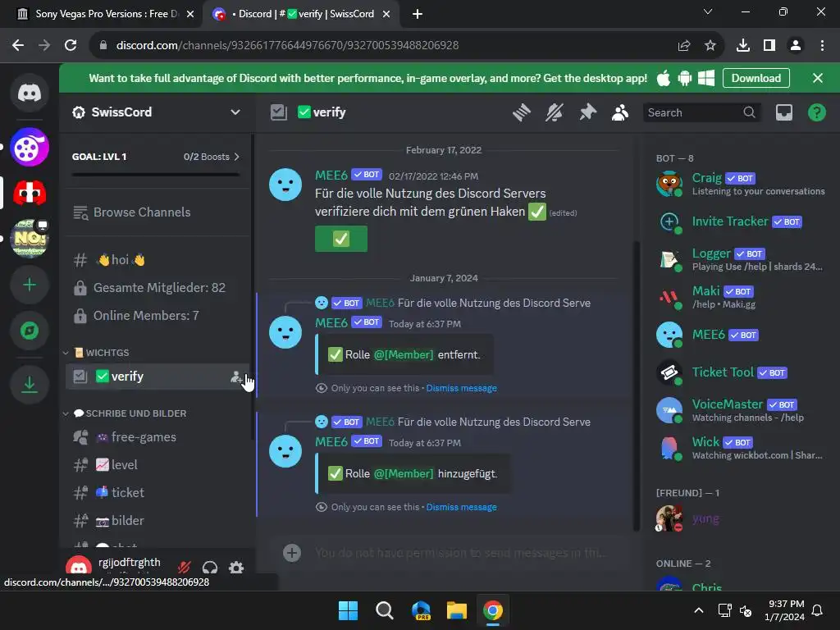Viewport: 840px width, 630px height.
Task: Click the attachment plus icon in message bar
Action: point(292,553)
